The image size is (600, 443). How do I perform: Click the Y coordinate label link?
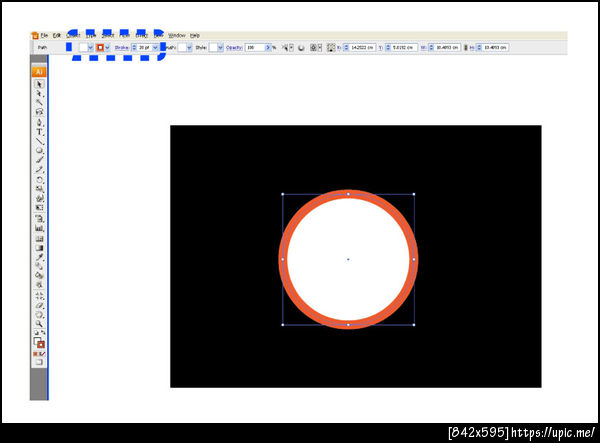[381, 48]
